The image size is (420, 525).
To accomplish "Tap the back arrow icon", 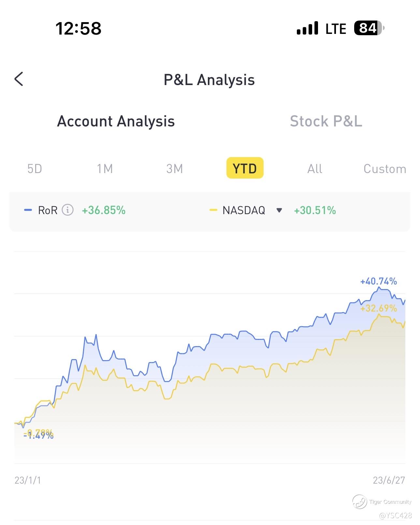I will coord(19,79).
